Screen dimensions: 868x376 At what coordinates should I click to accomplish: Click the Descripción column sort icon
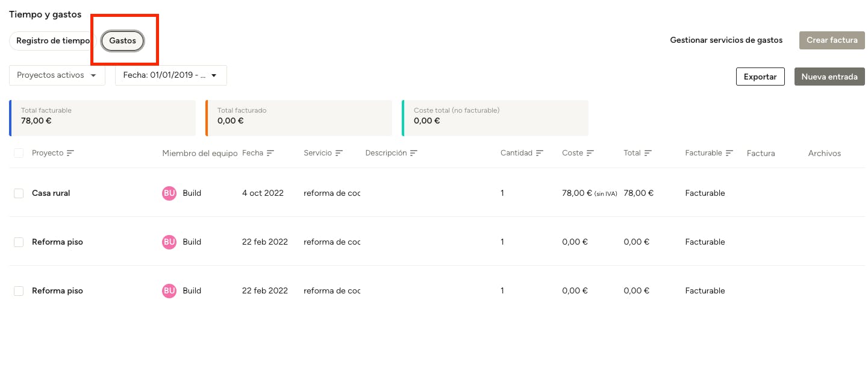(413, 153)
